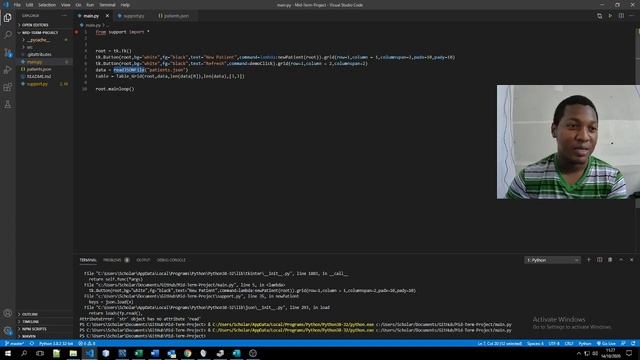Open the Source Control view

pos(8,53)
